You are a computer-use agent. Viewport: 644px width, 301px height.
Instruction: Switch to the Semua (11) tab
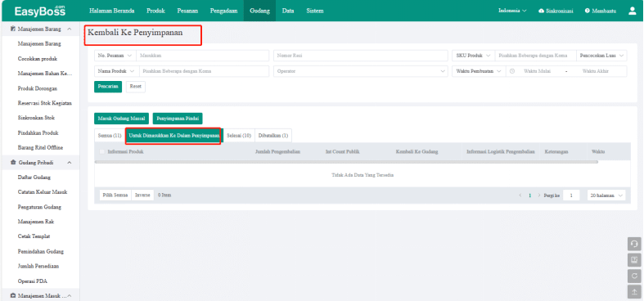coord(110,136)
